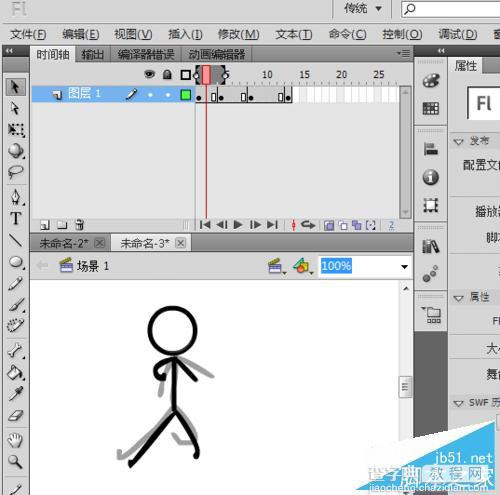The height and width of the screenshot is (495, 500).
Task: Go to first frame button
Action: [205, 225]
